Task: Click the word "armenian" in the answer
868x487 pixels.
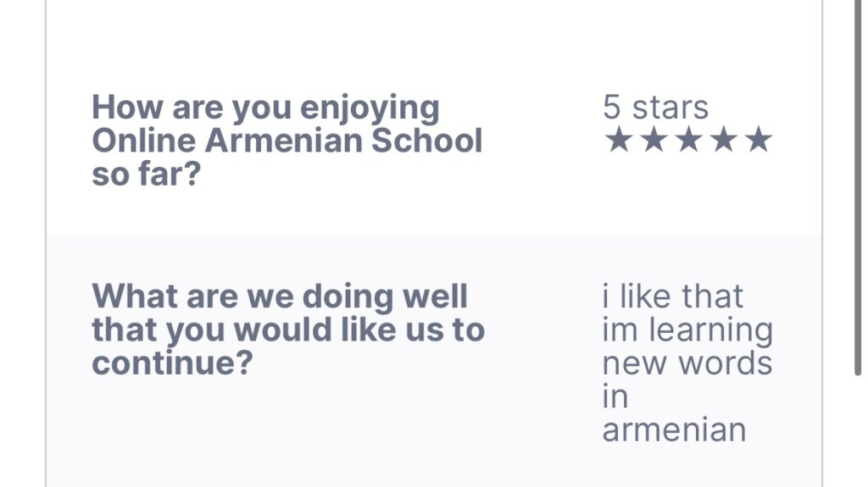Action: pyautogui.click(x=674, y=429)
